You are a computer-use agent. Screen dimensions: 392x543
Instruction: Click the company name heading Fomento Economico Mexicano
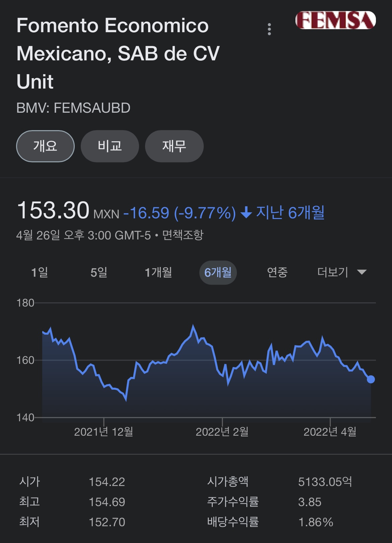point(118,53)
